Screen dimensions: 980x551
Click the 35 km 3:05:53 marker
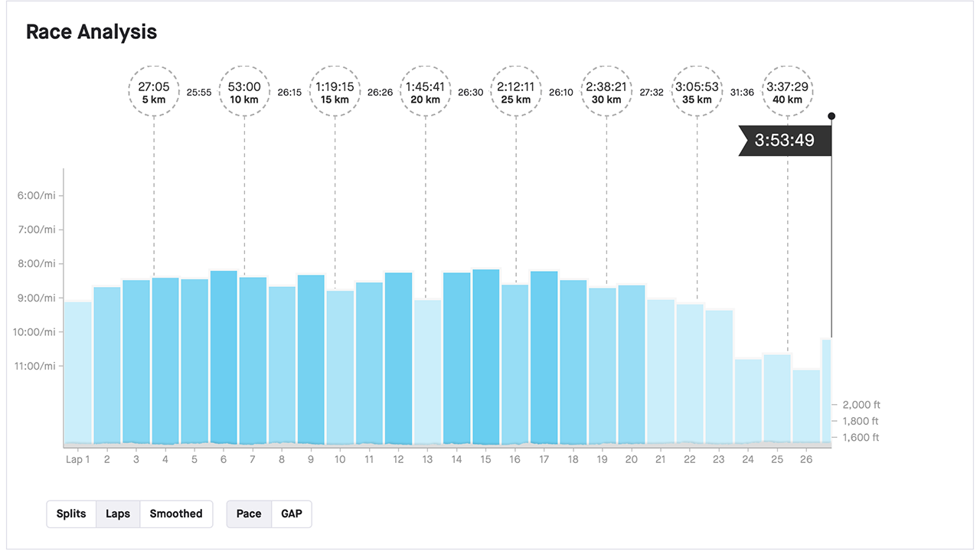(x=697, y=92)
